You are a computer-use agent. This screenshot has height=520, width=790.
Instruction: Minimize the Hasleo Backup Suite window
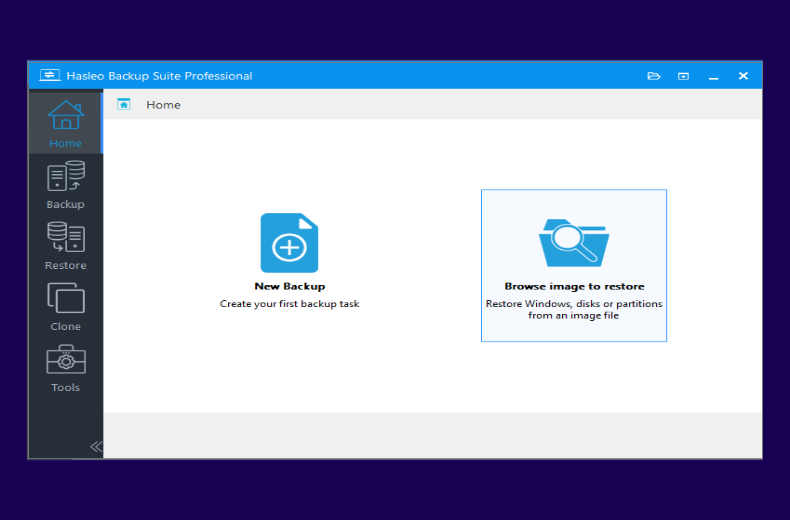(713, 77)
